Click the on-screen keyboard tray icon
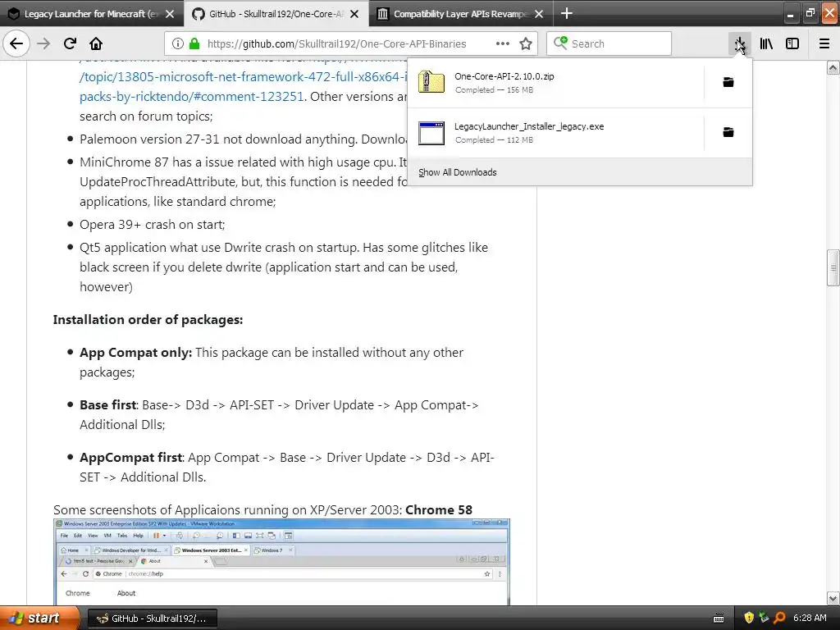 point(719,619)
